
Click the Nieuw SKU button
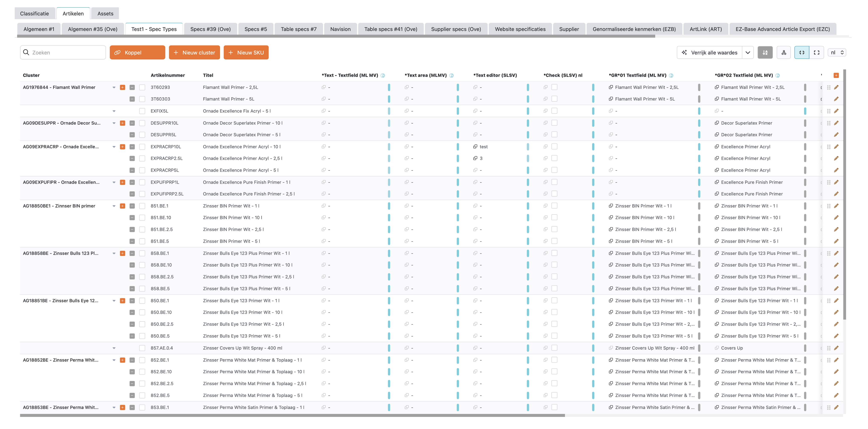[x=246, y=53]
